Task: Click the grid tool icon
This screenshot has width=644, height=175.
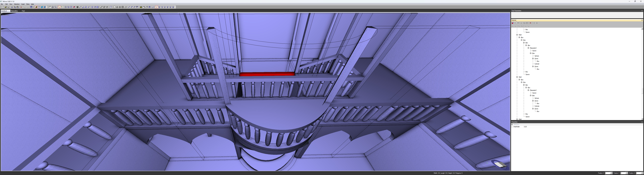Action: pyautogui.click(x=77, y=7)
